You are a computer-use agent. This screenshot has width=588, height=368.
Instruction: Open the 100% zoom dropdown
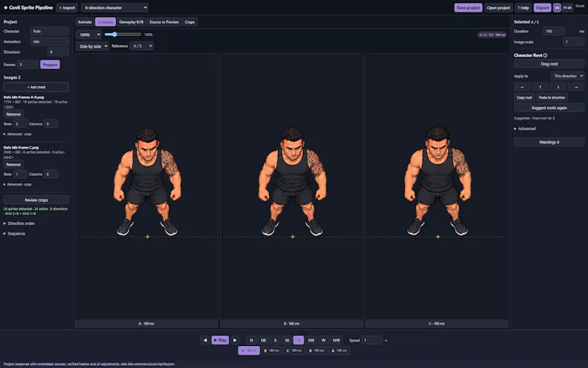[x=88, y=35]
